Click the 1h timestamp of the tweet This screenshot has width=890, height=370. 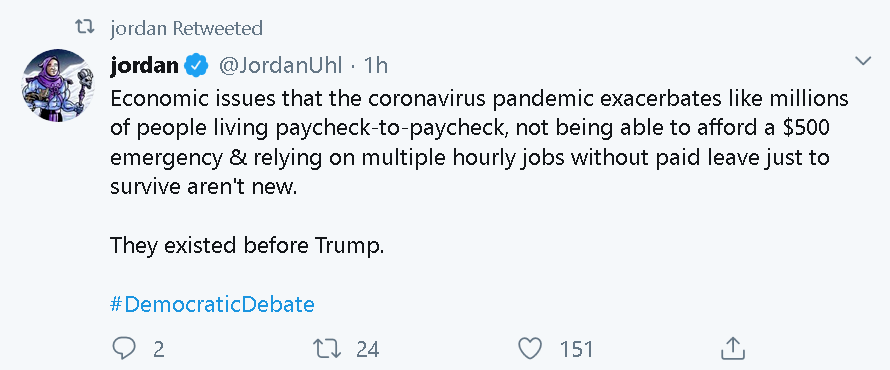tap(375, 66)
